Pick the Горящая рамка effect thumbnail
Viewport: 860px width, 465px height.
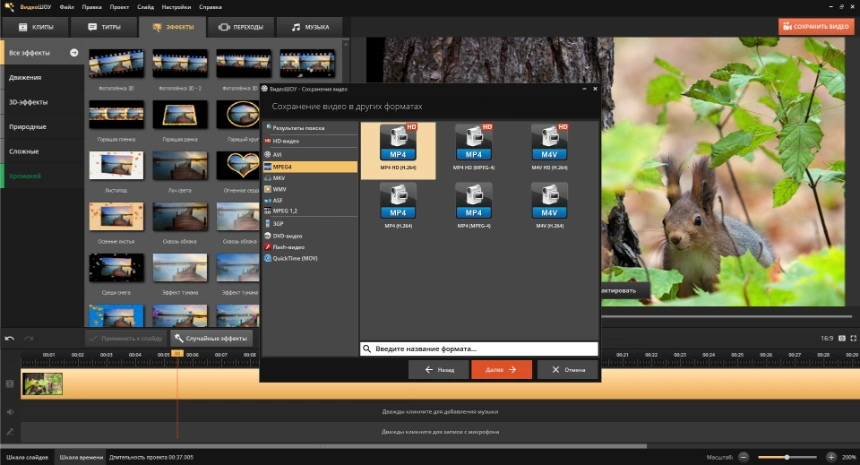click(x=180, y=114)
